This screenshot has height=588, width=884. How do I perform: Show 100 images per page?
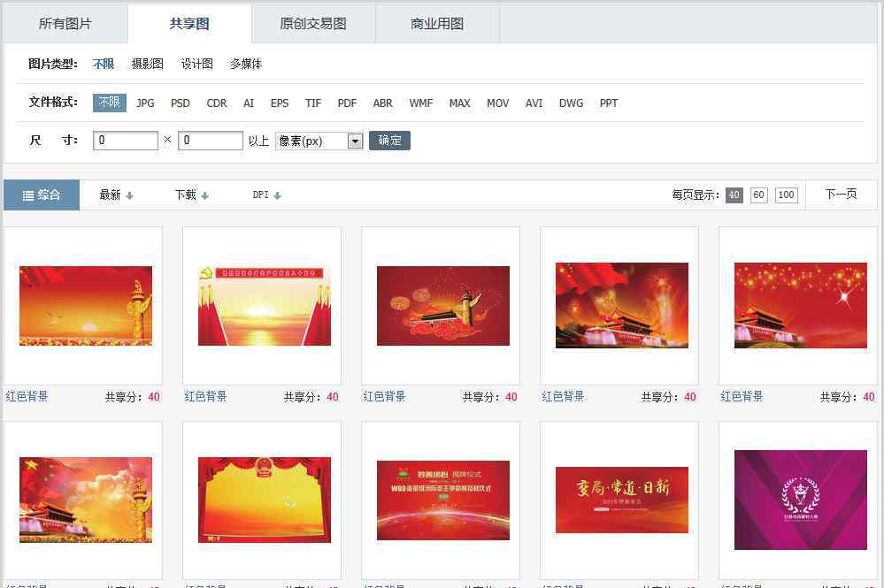point(787,195)
